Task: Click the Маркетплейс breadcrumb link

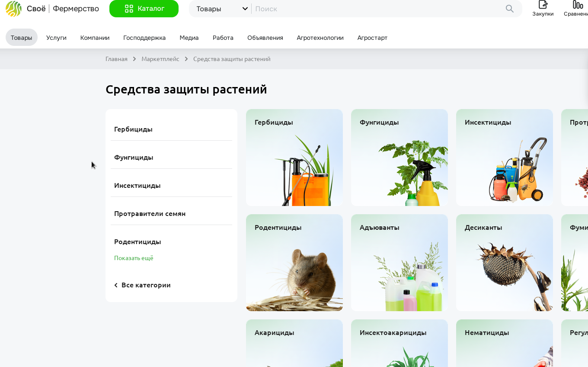Action: (x=160, y=59)
